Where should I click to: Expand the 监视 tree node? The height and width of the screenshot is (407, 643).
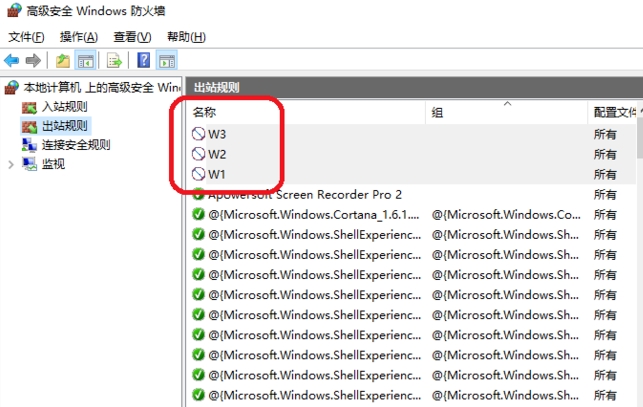click(x=11, y=165)
